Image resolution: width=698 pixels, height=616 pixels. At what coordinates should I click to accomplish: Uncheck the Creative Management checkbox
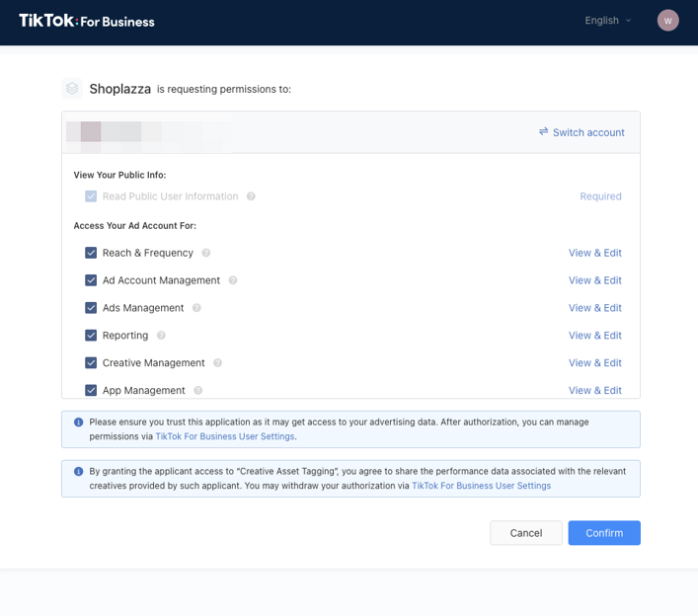tap(91, 362)
